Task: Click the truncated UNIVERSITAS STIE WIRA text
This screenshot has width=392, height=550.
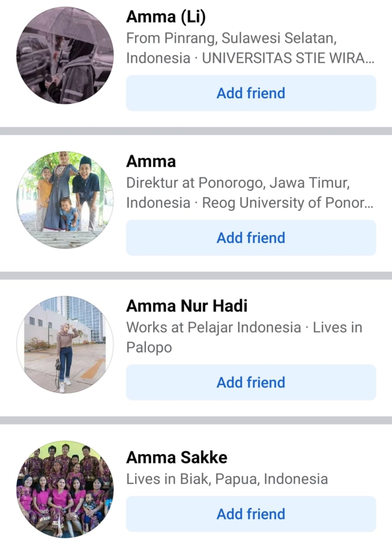Action: [288, 58]
